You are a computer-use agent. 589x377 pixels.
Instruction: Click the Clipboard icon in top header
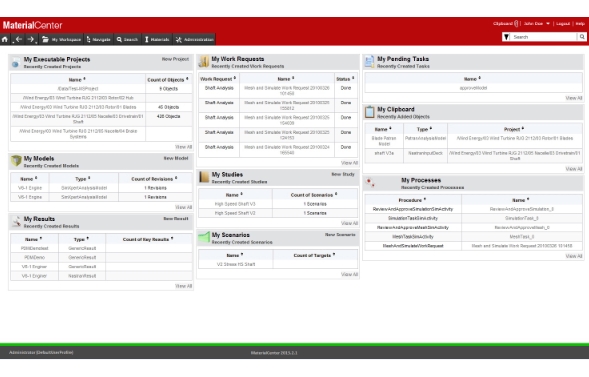[x=516, y=24]
